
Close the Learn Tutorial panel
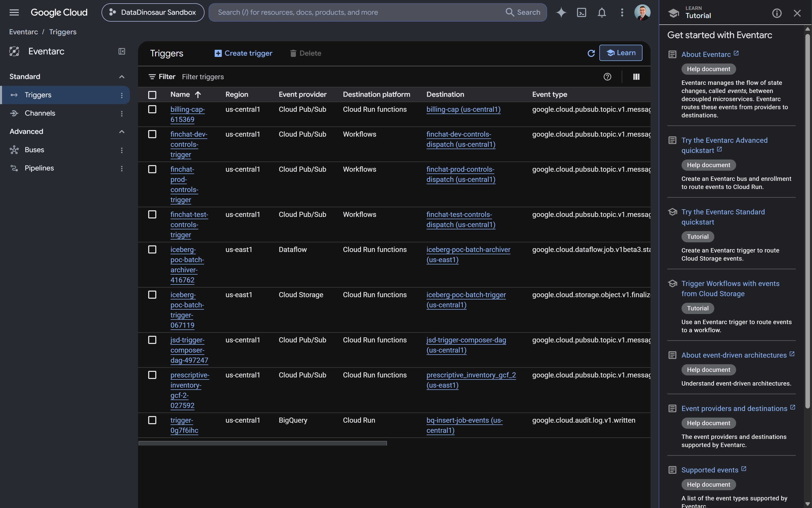[x=797, y=13]
